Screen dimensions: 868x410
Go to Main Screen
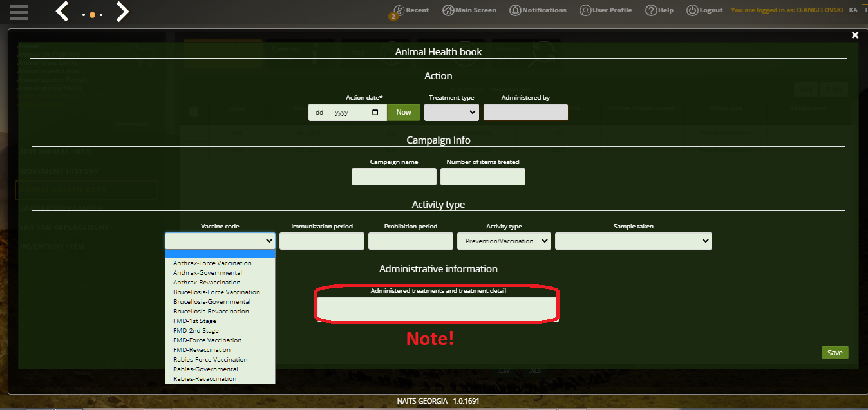tap(469, 10)
